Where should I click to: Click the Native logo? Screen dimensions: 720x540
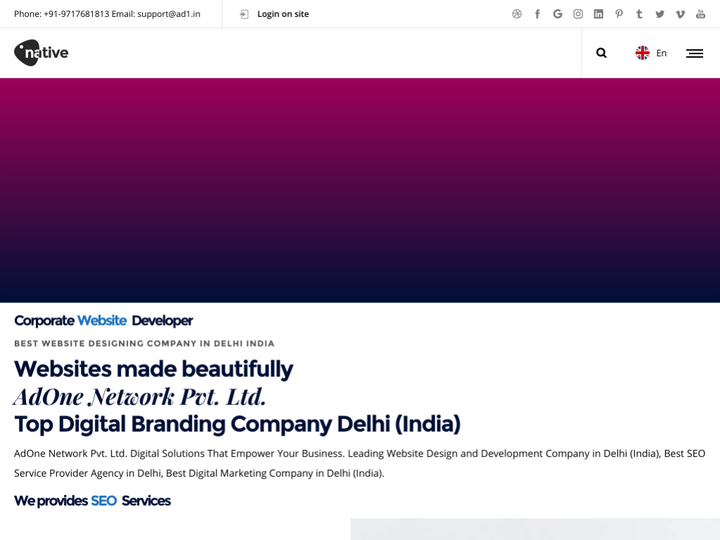(x=41, y=53)
